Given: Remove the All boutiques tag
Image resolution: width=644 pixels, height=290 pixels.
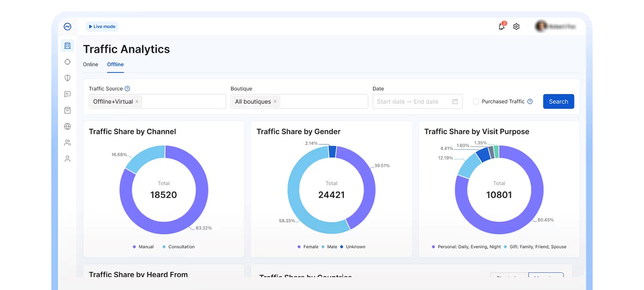Looking at the screenshot, I should coord(275,101).
